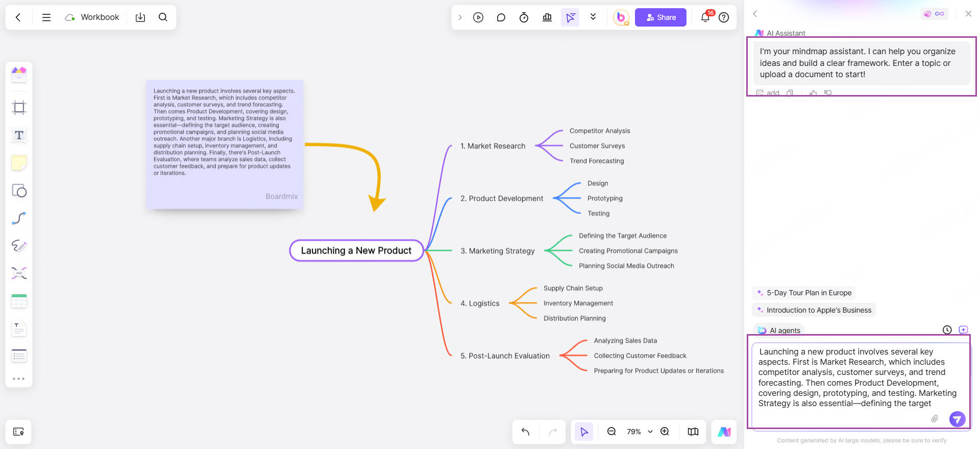980x449 pixels.
Task: Open the 79% zoom level dropdown
Action: pyautogui.click(x=640, y=432)
